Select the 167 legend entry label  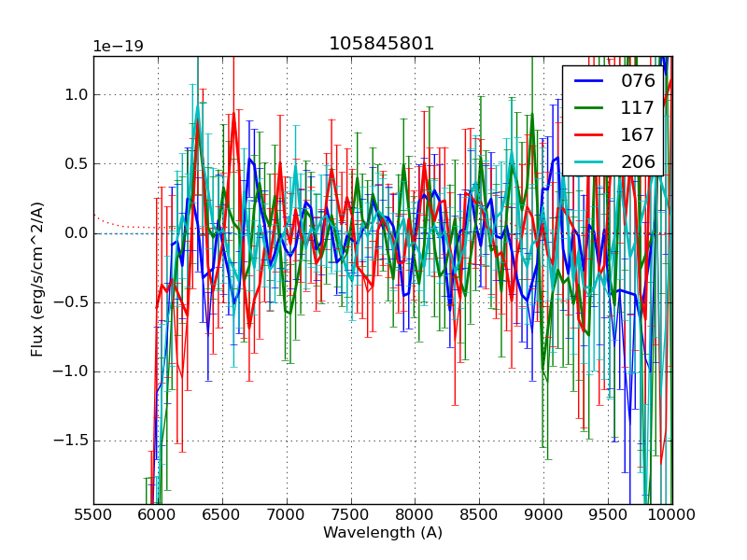(638, 135)
